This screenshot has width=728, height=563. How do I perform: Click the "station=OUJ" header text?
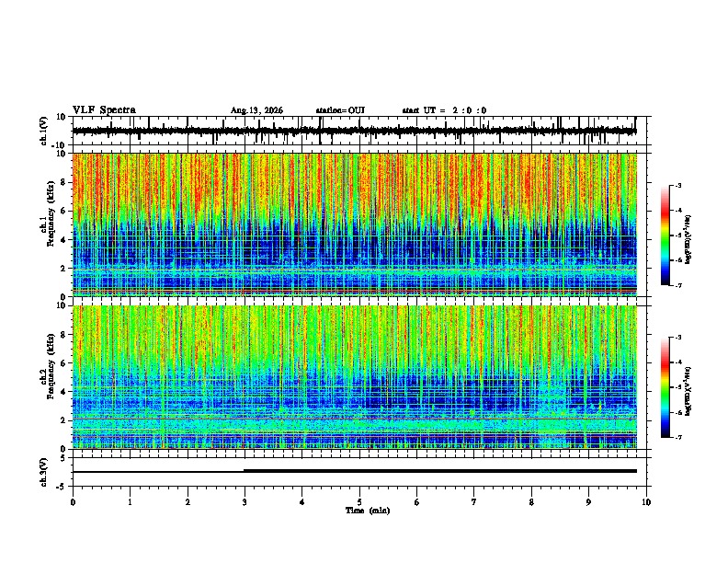pyautogui.click(x=340, y=110)
